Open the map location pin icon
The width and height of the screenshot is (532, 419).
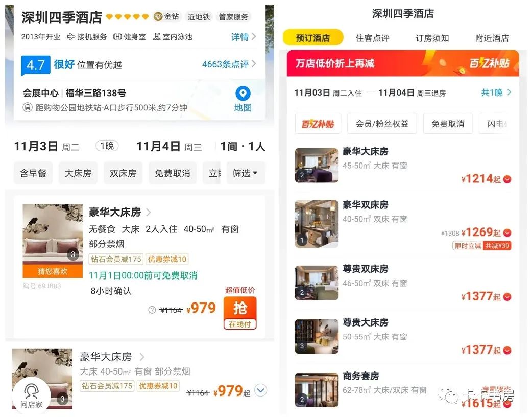pos(243,94)
